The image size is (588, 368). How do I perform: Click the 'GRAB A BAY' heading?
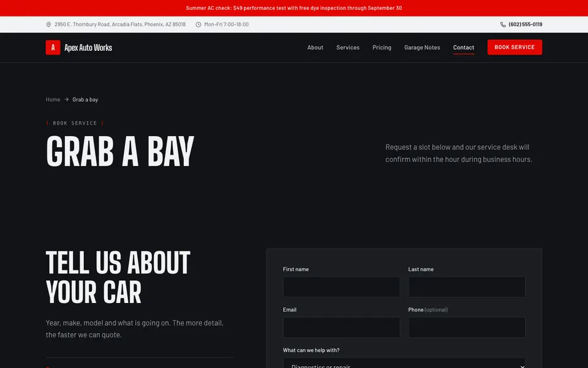[x=120, y=151]
